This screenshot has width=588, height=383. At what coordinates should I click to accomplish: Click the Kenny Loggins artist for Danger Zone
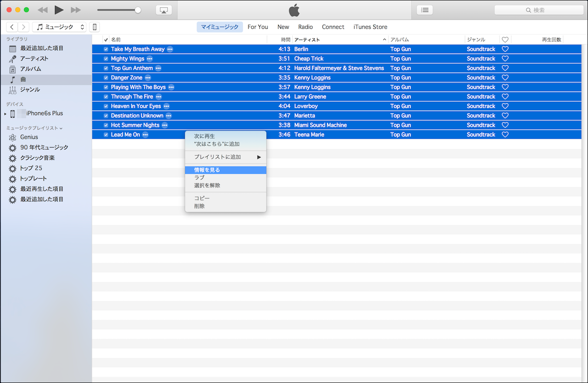coord(312,77)
